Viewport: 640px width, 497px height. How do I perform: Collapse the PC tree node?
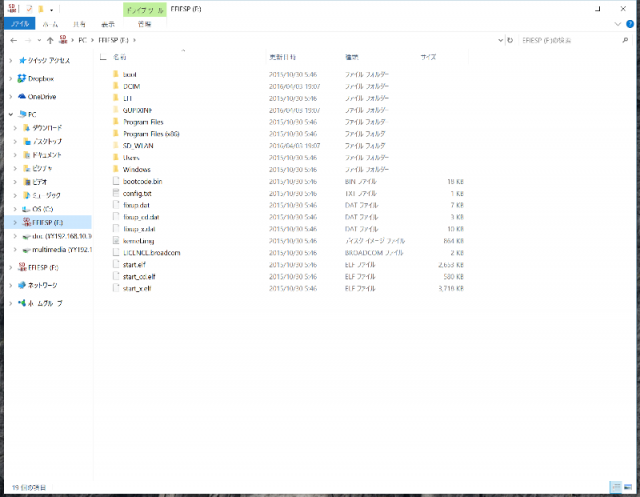(11, 114)
